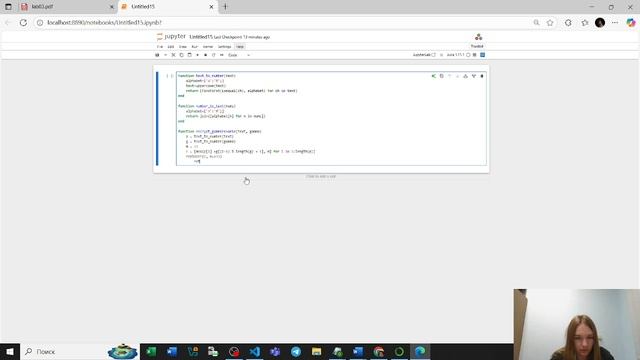Open the browser extensions icon

pyautogui.click(x=568, y=22)
